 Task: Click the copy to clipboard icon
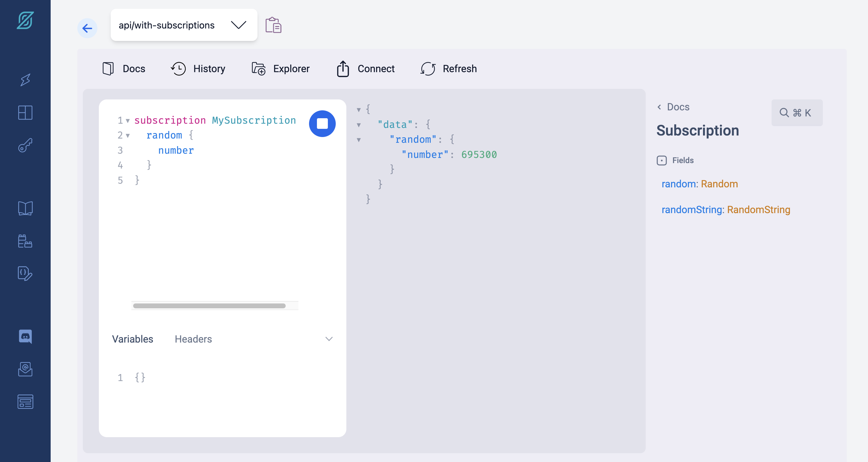pyautogui.click(x=274, y=25)
